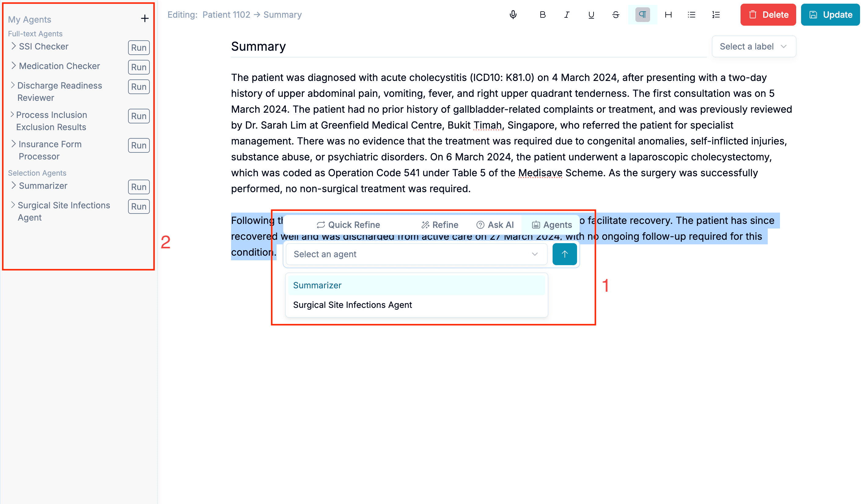Screen dimensions: 868x504
Task: Apply strikethrough formatting
Action: click(x=616, y=14)
